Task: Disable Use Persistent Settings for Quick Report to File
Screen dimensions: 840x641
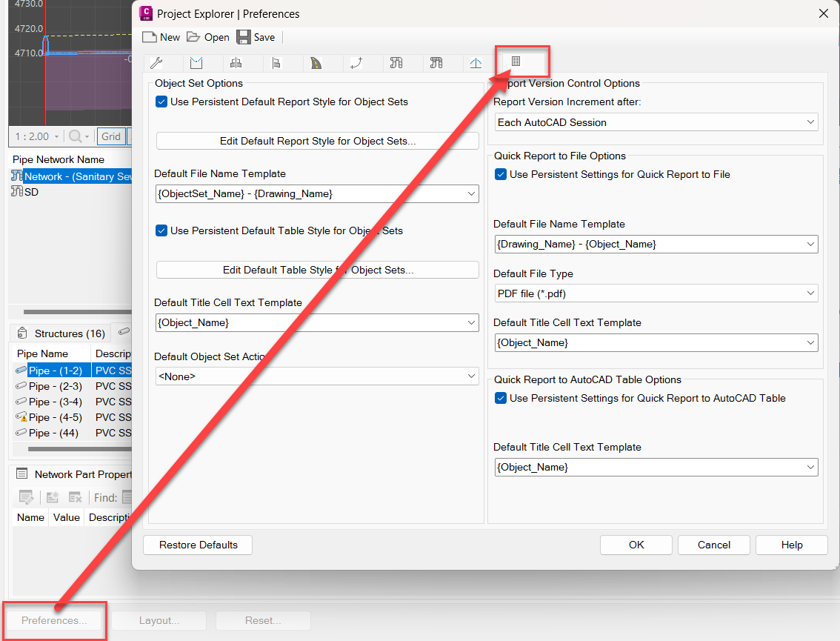Action: [501, 174]
